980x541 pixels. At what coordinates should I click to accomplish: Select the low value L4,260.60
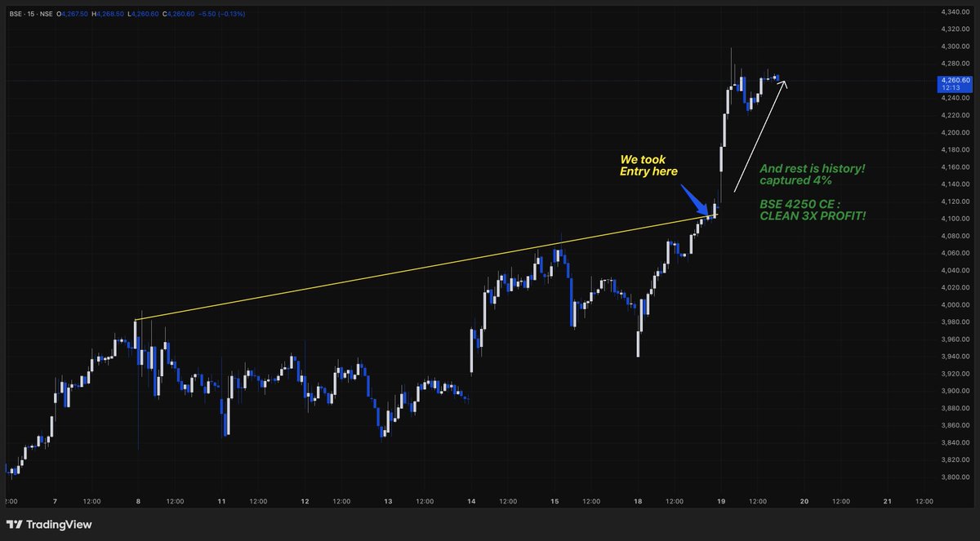pyautogui.click(x=143, y=14)
